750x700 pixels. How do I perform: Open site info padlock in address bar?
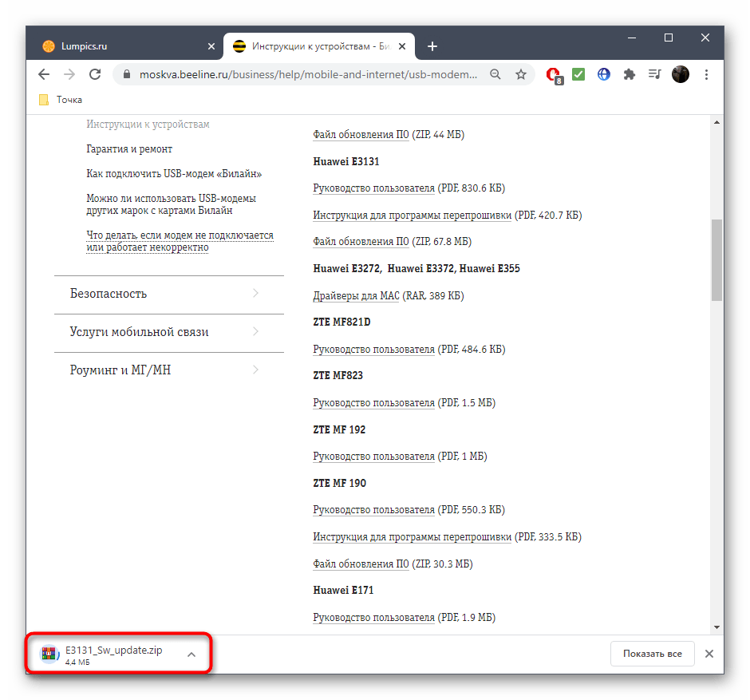click(127, 75)
